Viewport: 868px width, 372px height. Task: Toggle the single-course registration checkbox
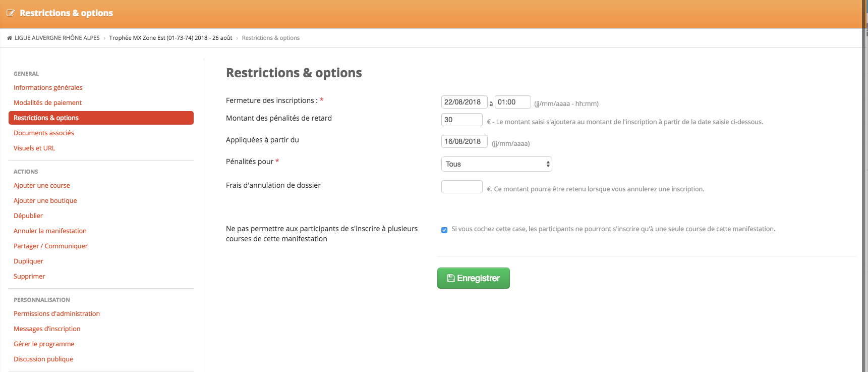[444, 230]
